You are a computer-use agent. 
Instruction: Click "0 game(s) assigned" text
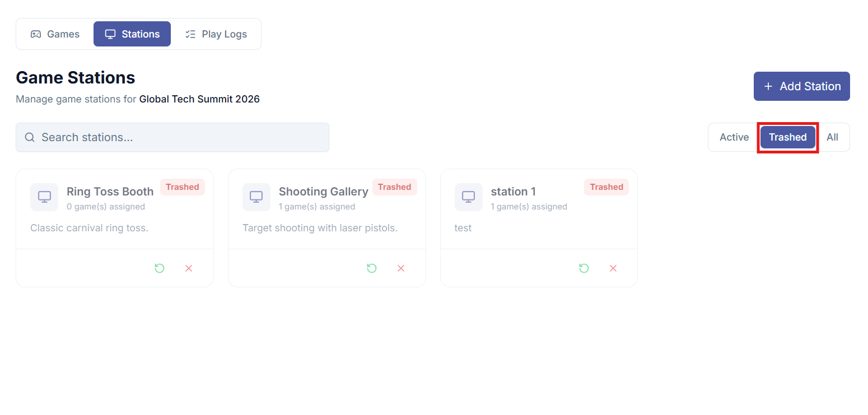coord(106,207)
